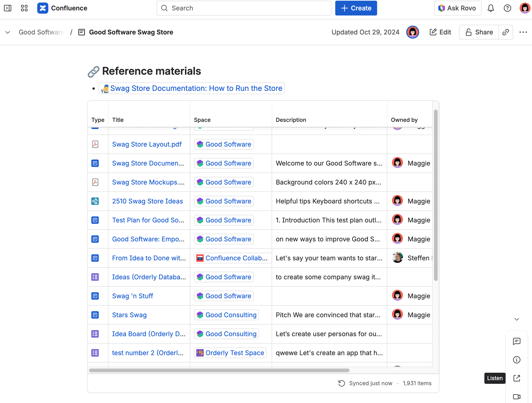Open the Ask Rovo button
This screenshot has height=403, width=532.
(458, 8)
